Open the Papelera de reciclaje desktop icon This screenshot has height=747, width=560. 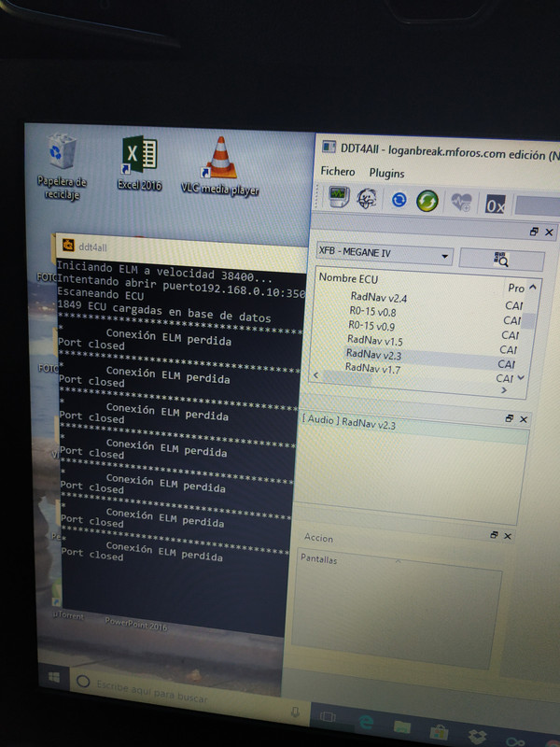point(62,166)
